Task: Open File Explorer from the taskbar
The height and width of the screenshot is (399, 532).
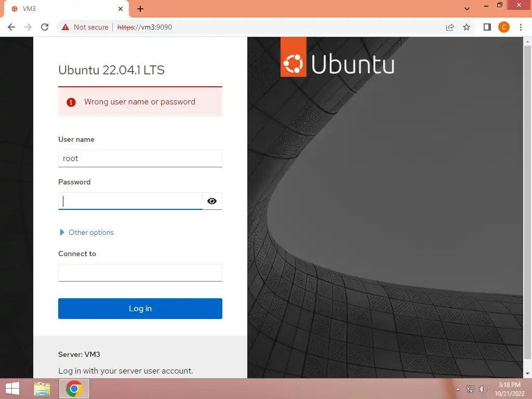Action: click(42, 389)
